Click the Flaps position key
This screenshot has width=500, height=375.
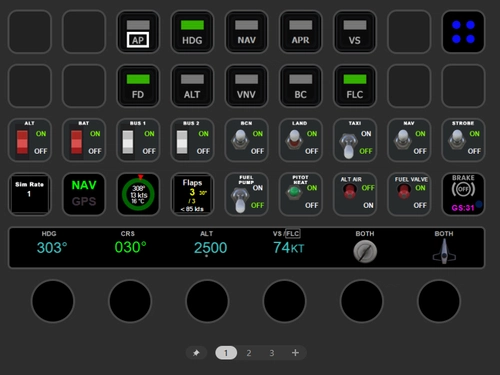point(192,194)
